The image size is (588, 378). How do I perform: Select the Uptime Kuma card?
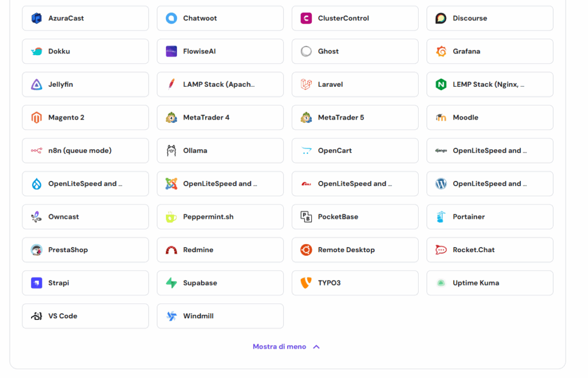pyautogui.click(x=490, y=283)
